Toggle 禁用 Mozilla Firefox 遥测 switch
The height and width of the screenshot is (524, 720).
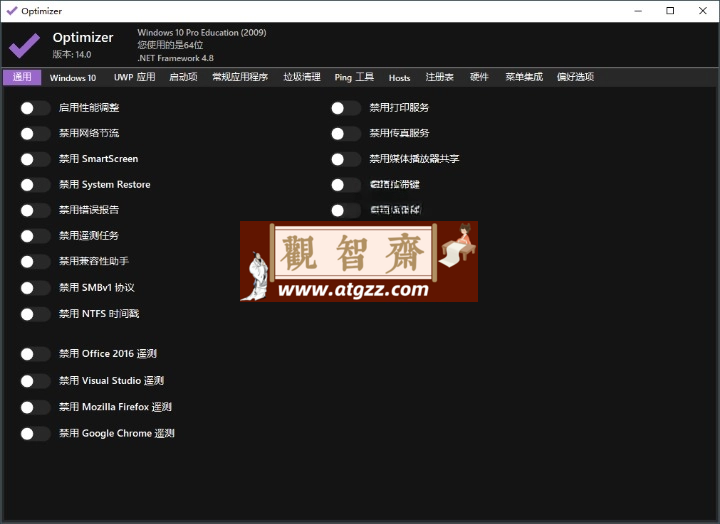[35, 407]
